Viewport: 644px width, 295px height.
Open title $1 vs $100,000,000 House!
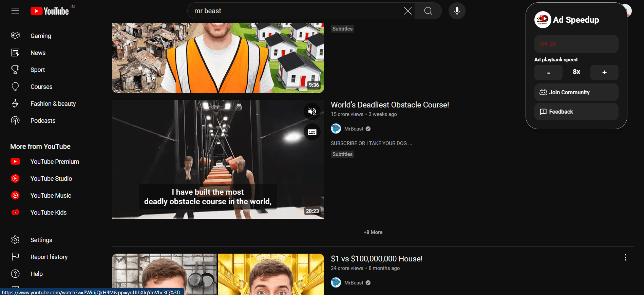[377, 259]
